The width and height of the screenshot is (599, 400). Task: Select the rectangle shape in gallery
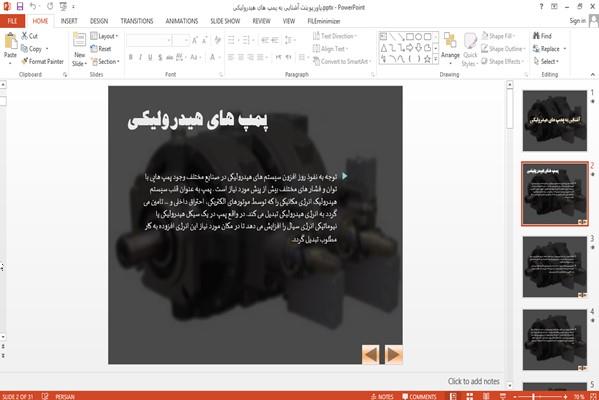coord(410,37)
